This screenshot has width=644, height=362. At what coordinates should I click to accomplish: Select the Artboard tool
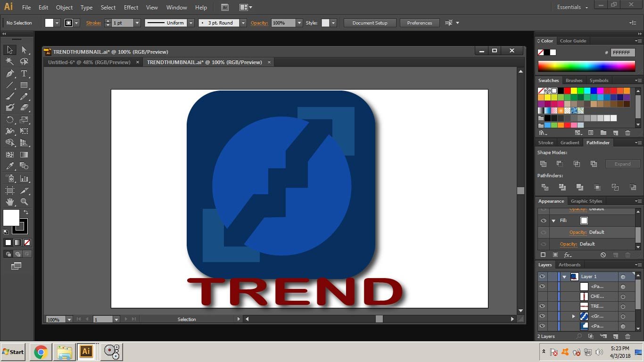9,190
